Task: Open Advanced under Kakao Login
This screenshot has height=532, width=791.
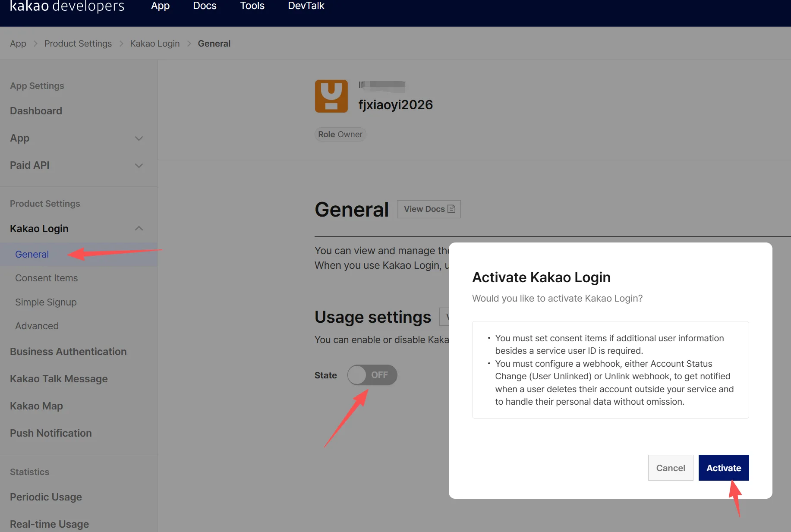Action: tap(37, 326)
